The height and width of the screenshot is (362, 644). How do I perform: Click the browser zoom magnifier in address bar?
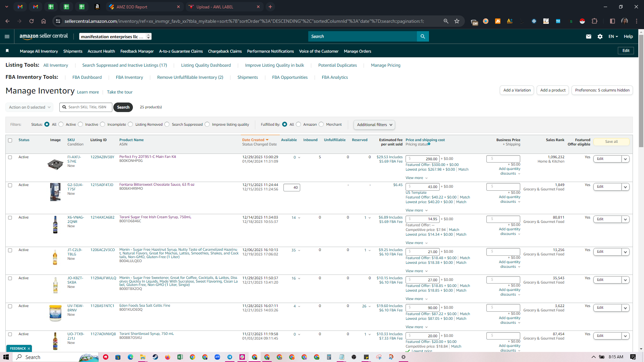pyautogui.click(x=446, y=21)
